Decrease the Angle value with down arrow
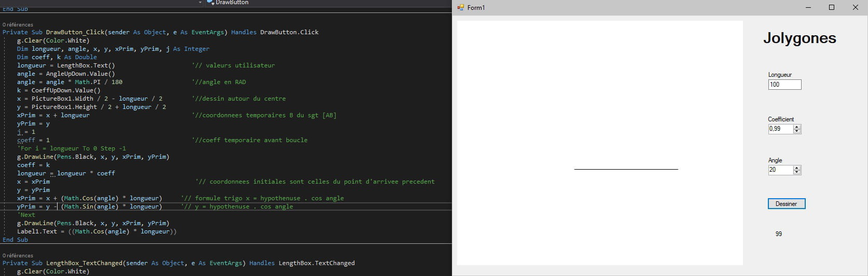The height and width of the screenshot is (276, 868). pos(797,172)
